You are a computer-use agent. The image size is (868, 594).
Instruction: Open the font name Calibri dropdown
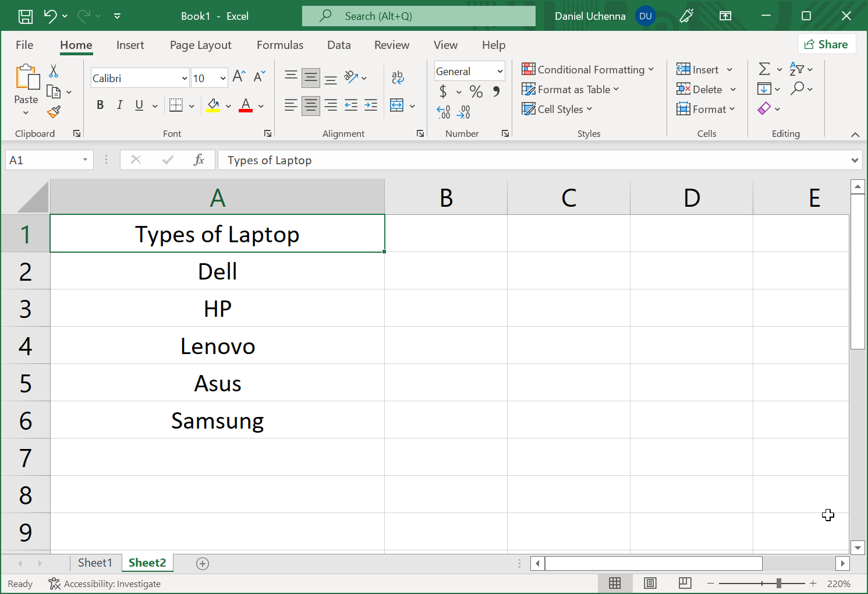coord(185,78)
